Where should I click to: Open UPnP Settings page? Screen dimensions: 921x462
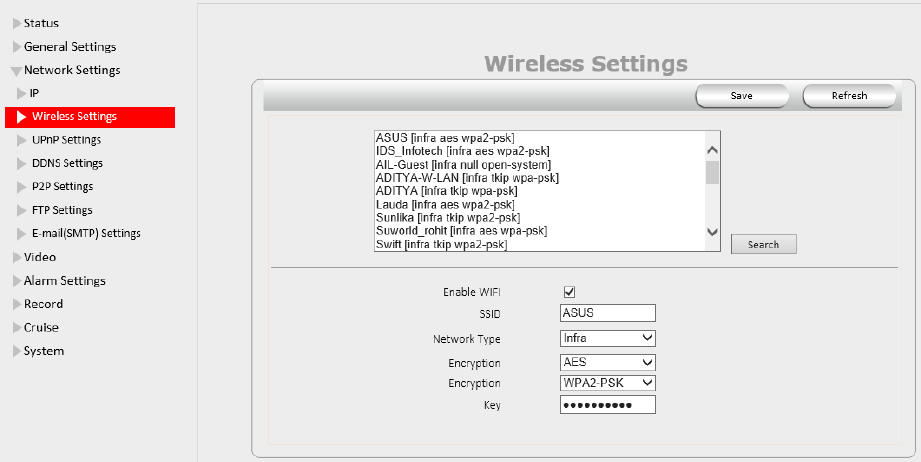pos(66,140)
